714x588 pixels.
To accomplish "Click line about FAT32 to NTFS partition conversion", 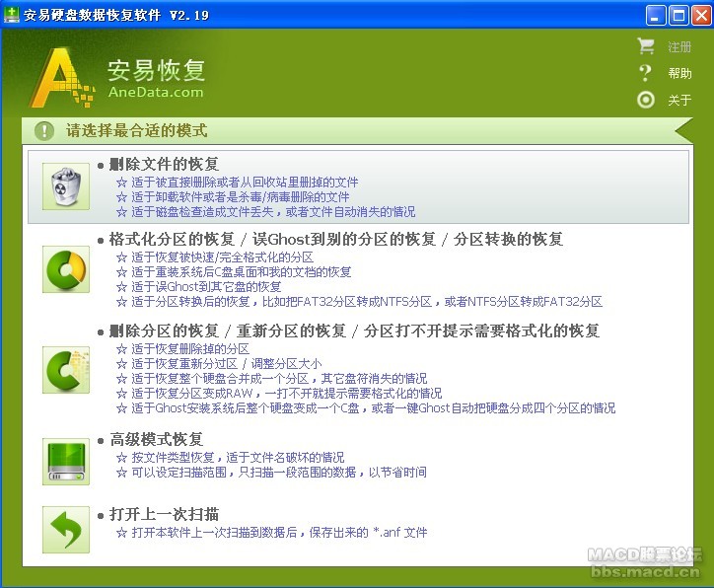I will [367, 302].
